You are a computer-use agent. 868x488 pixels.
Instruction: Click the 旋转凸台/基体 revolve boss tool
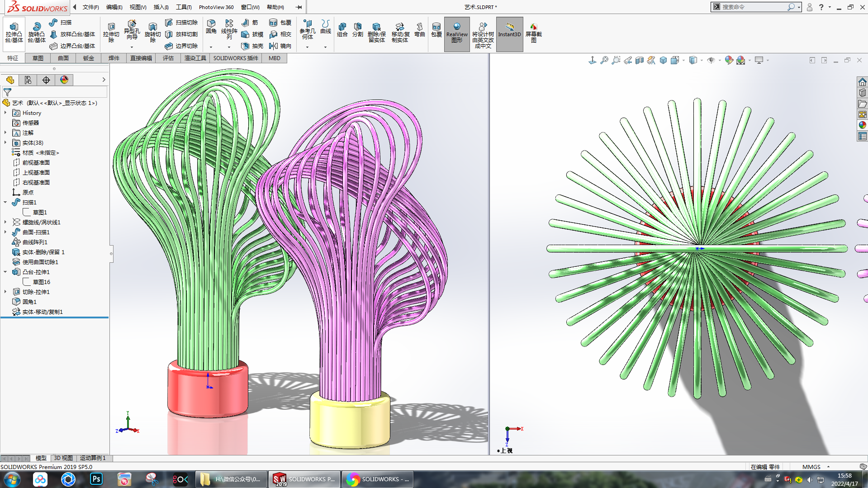click(36, 33)
